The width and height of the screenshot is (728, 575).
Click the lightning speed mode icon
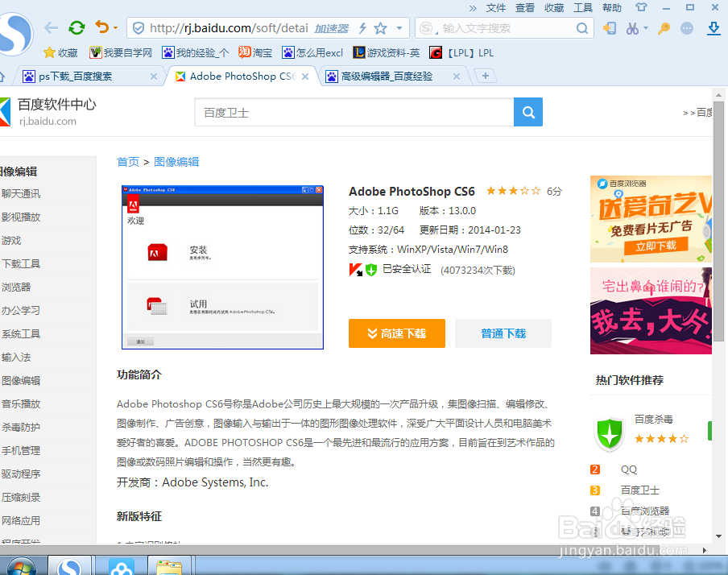click(x=362, y=28)
